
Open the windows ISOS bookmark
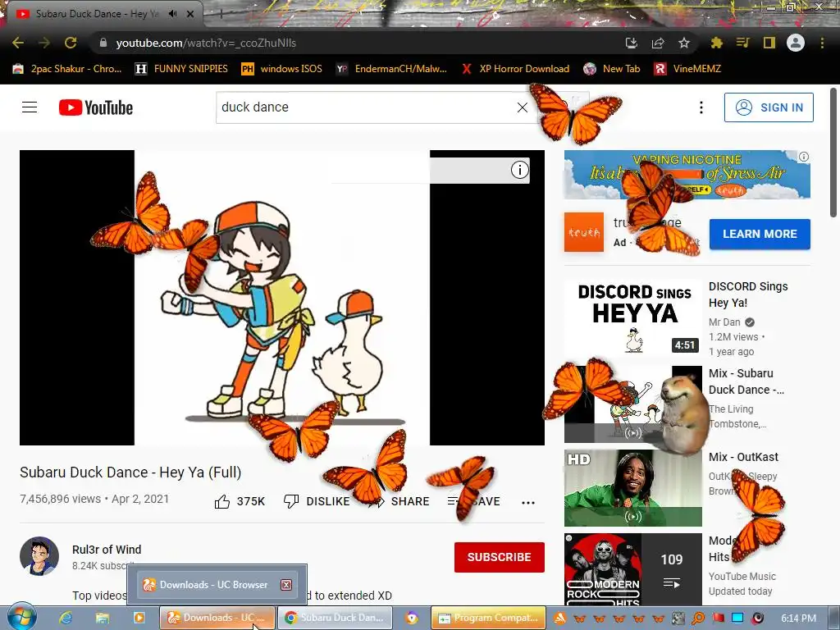[x=282, y=69]
